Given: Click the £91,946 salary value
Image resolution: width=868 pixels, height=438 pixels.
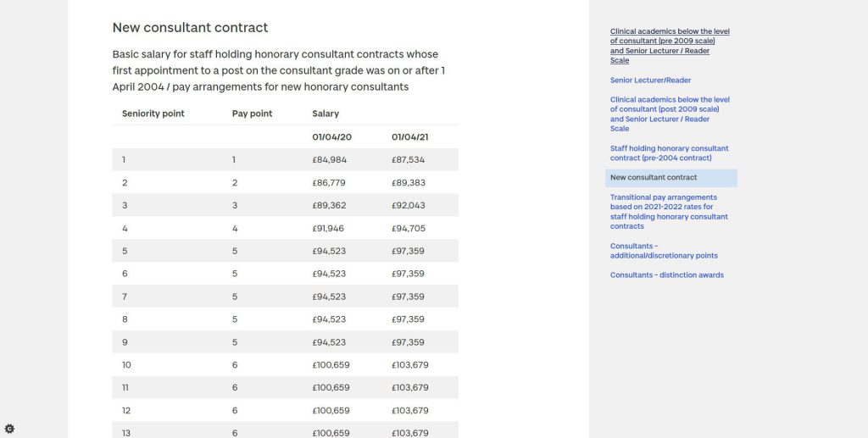Looking at the screenshot, I should (x=329, y=229).
